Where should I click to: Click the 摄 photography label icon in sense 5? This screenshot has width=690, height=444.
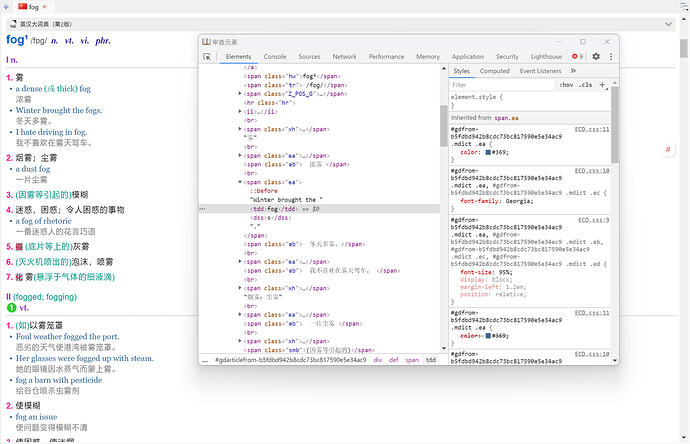coord(19,247)
